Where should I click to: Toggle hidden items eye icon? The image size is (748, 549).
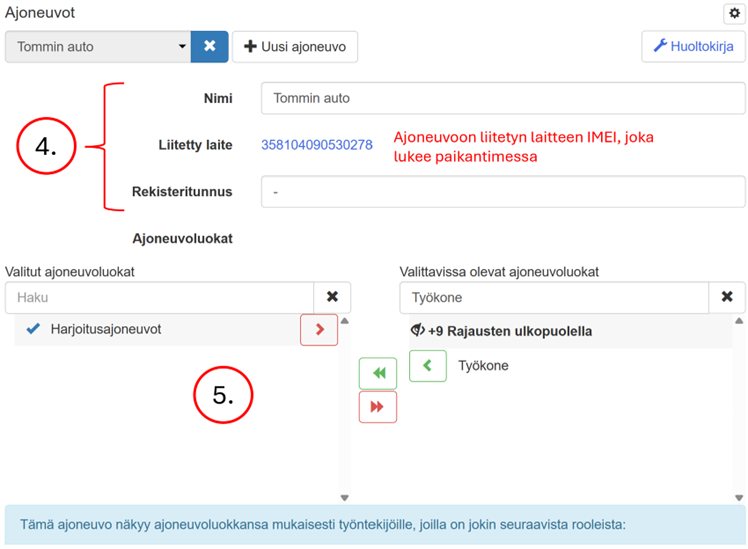tap(418, 331)
